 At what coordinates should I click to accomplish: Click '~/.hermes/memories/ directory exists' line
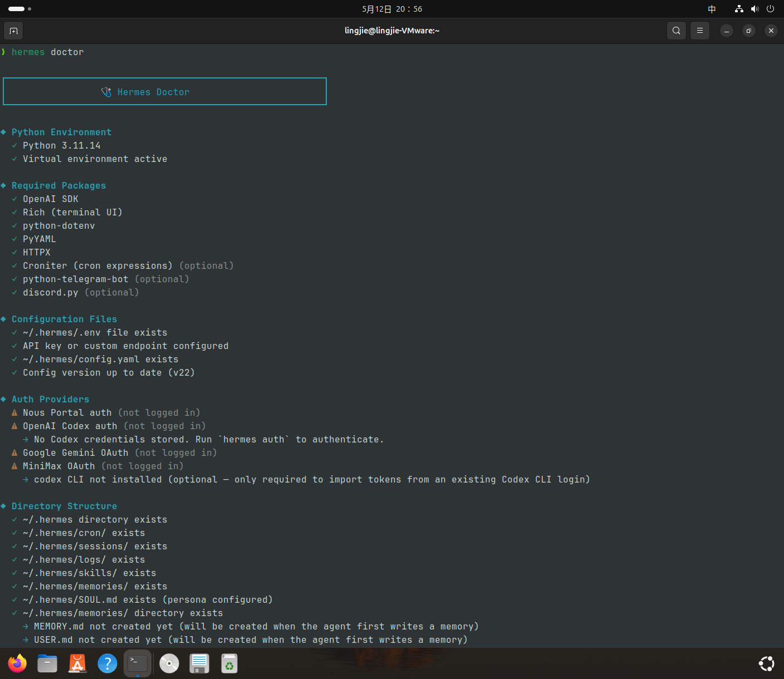click(x=122, y=613)
